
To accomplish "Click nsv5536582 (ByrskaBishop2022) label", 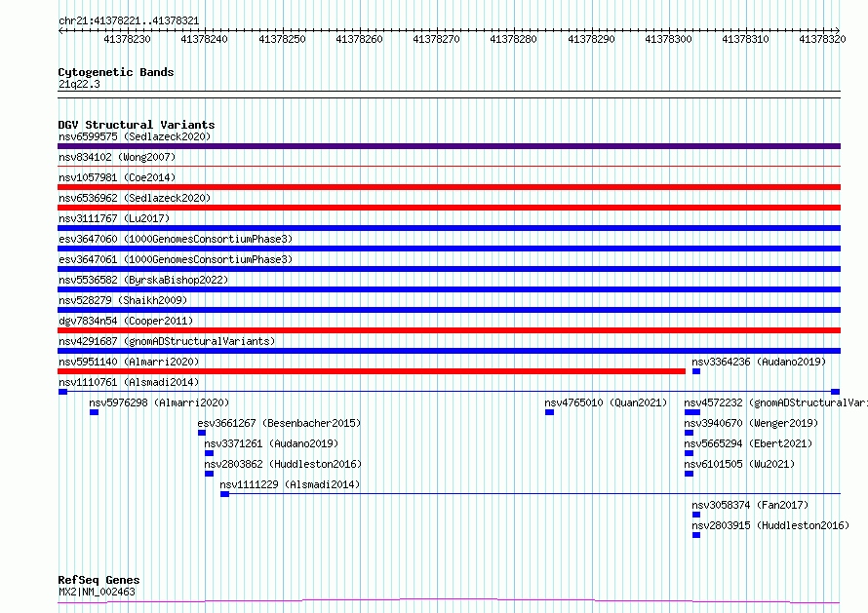I will [x=143, y=280].
